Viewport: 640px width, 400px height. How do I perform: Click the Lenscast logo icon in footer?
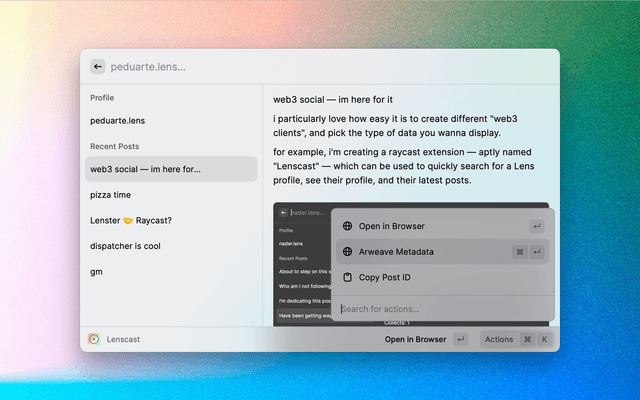[94, 339]
